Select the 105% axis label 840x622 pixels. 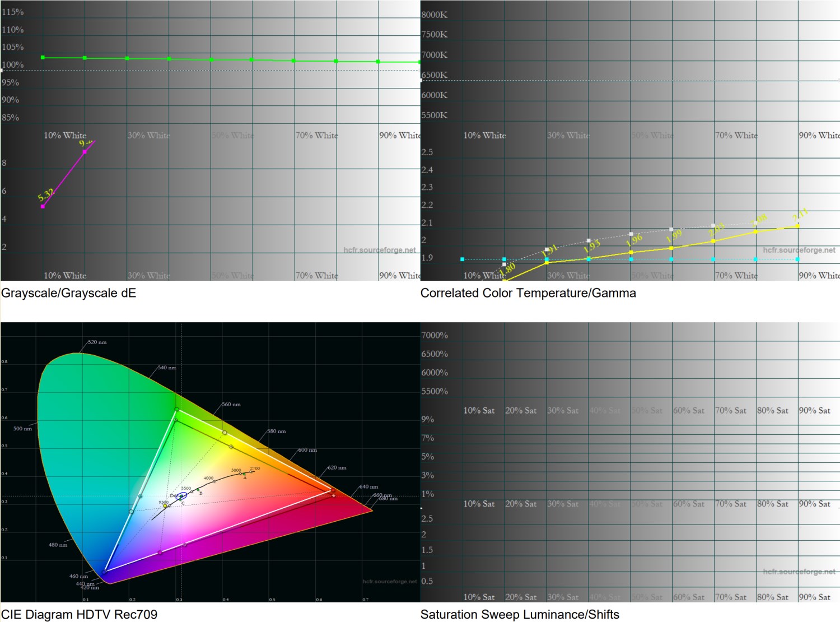point(13,47)
